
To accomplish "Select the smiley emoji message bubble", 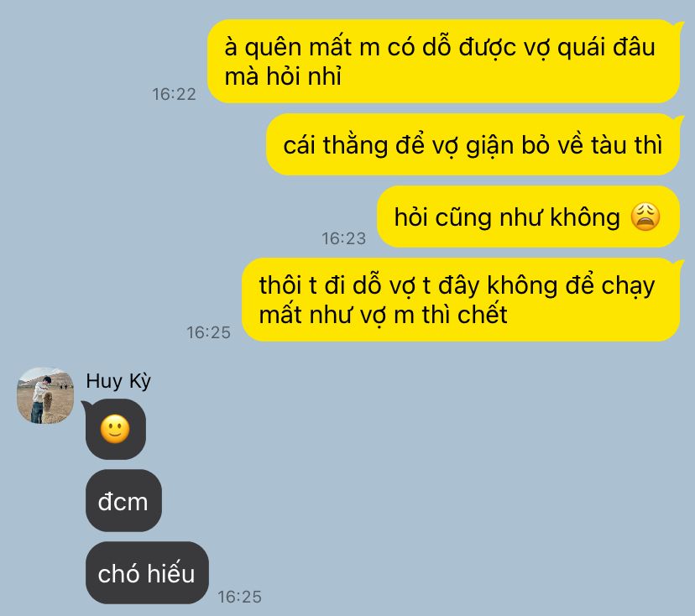I will (115, 429).
